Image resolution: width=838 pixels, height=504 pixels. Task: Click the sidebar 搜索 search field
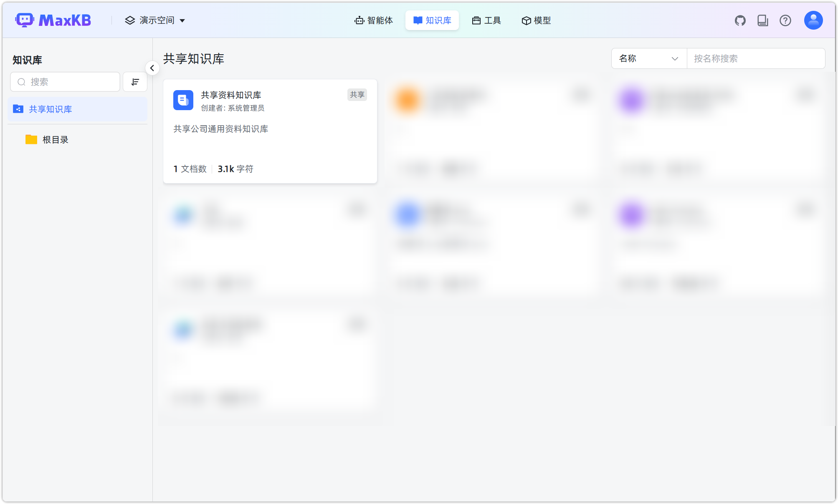pos(65,82)
